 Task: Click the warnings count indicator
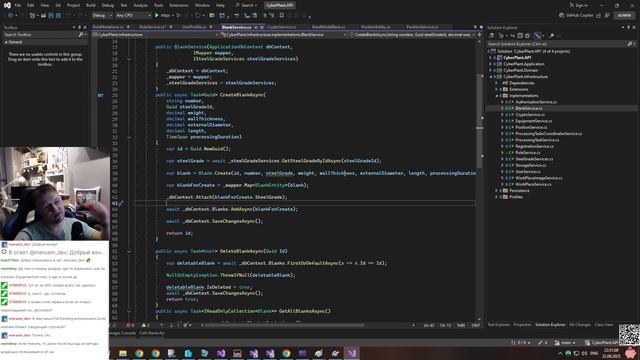coord(145,325)
